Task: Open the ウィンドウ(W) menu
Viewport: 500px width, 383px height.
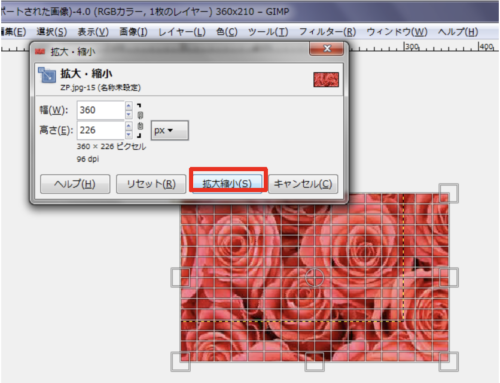Action: 397,32
